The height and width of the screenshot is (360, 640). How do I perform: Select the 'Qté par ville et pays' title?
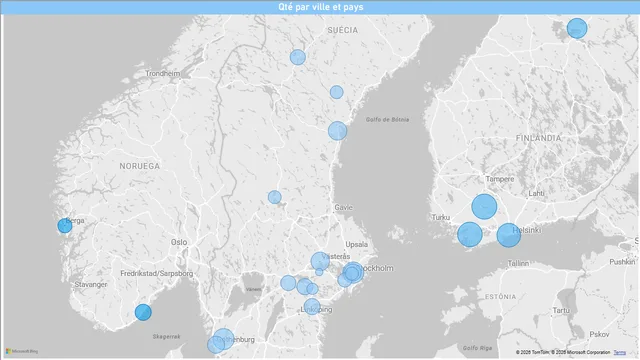[320, 7]
